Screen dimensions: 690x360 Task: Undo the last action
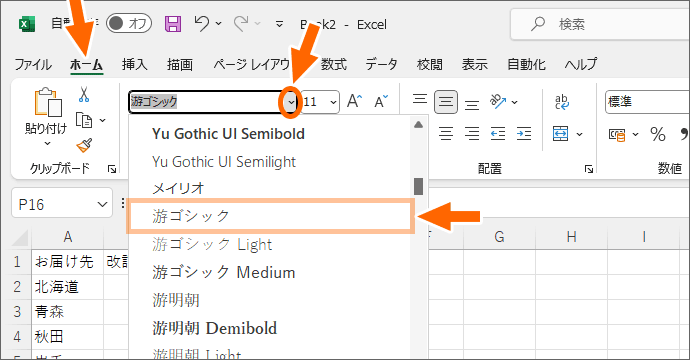[202, 23]
